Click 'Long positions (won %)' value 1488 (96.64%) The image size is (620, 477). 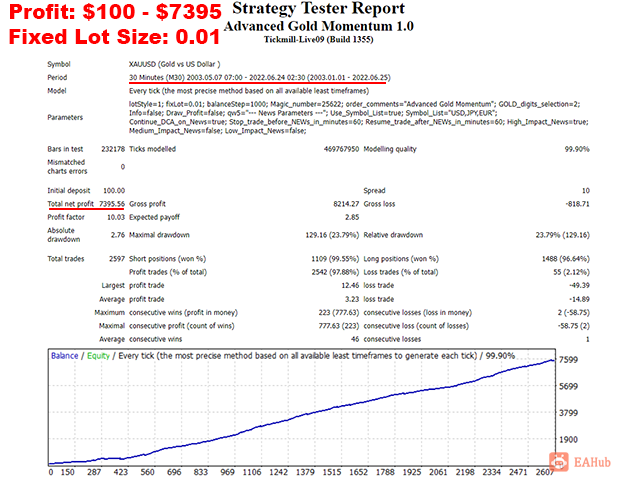pyautogui.click(x=565, y=259)
